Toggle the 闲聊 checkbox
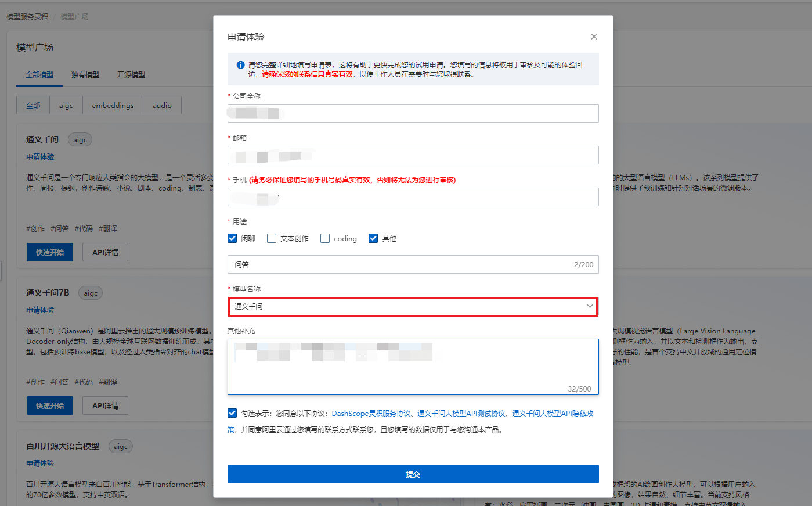 coord(232,238)
